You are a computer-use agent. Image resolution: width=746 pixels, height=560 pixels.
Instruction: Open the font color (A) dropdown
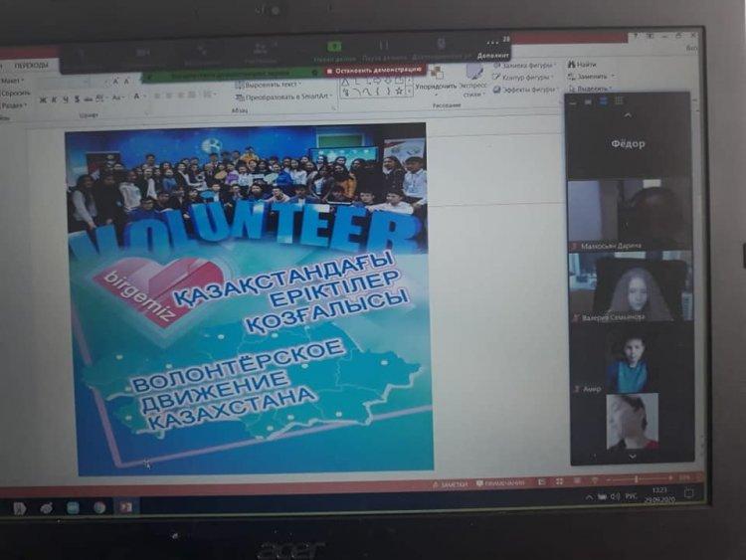138,97
